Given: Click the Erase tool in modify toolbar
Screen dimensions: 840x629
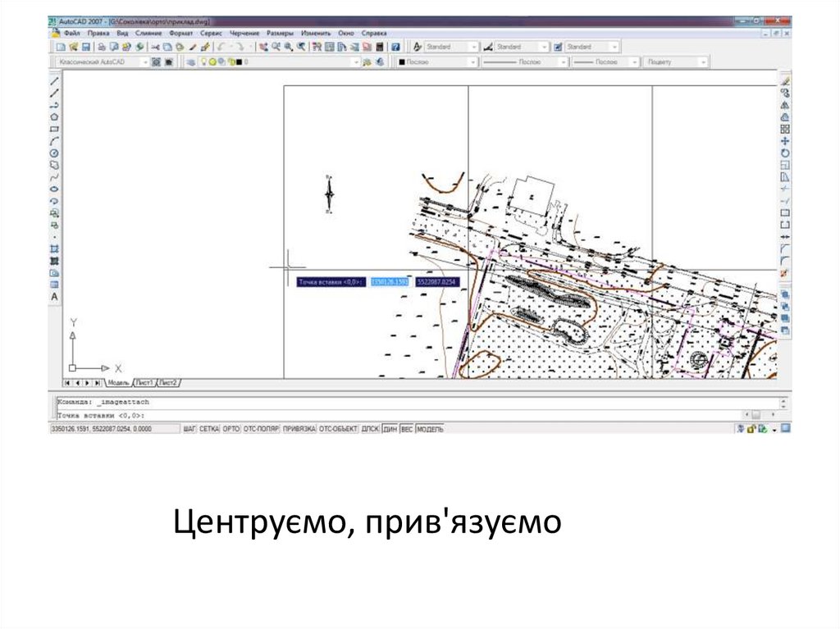Looking at the screenshot, I should [785, 81].
